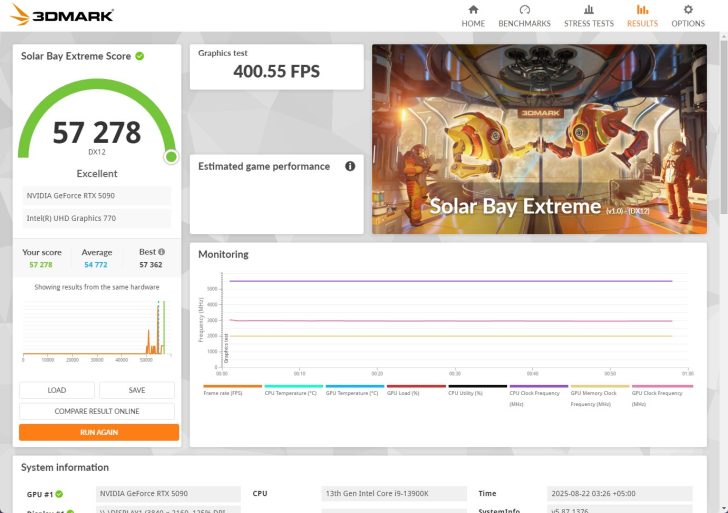
Task: Click the info icon next to Estimated game performance
Action: 350,166
